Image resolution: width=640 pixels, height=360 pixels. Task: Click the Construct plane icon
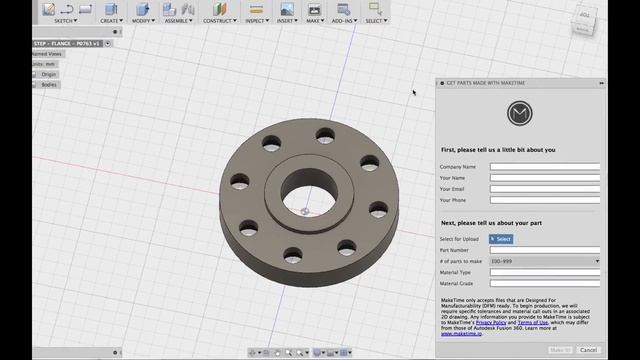click(x=219, y=9)
